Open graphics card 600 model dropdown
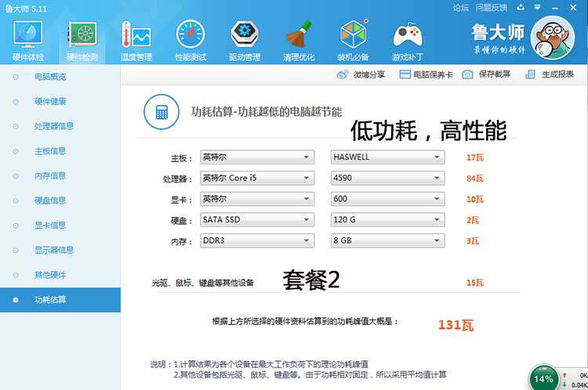Viewport: 588px width, 390px height. click(388, 199)
